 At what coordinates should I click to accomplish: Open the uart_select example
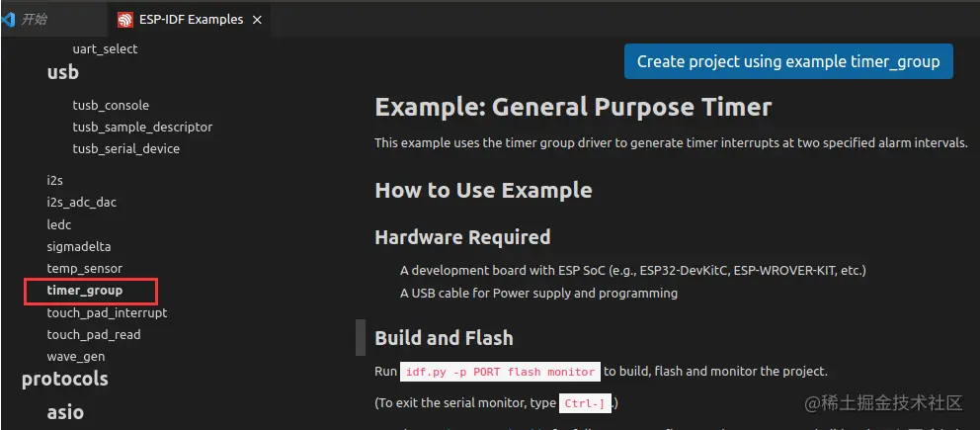click(105, 48)
